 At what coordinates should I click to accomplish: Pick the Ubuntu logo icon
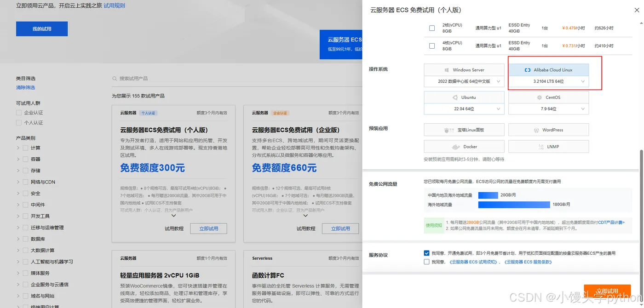[x=455, y=97]
